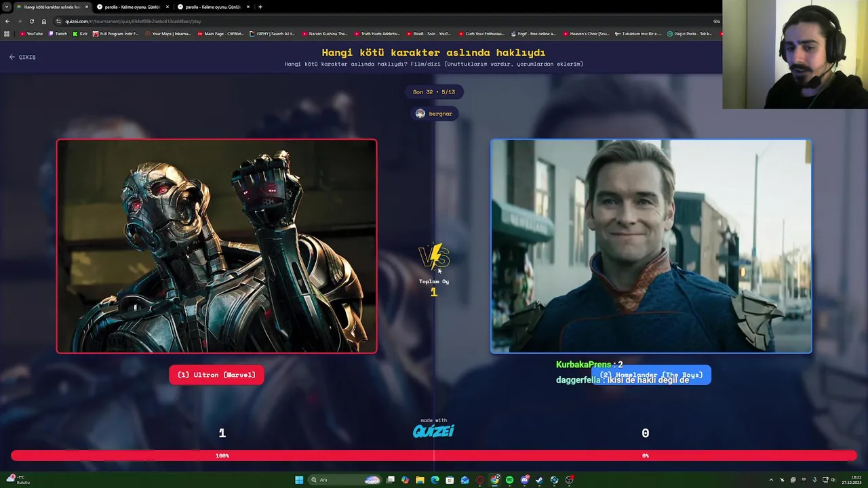Go back in browser history

[7, 21]
